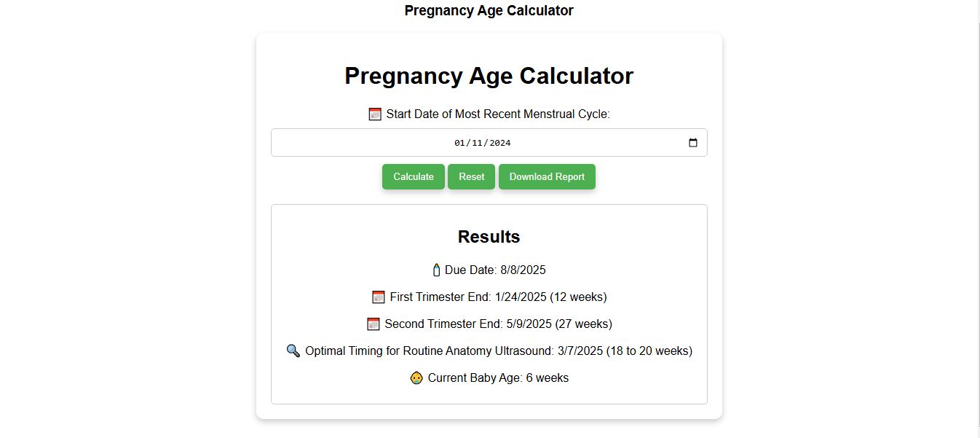This screenshot has height=438, width=980.
Task: Click the Results heading
Action: (x=489, y=237)
